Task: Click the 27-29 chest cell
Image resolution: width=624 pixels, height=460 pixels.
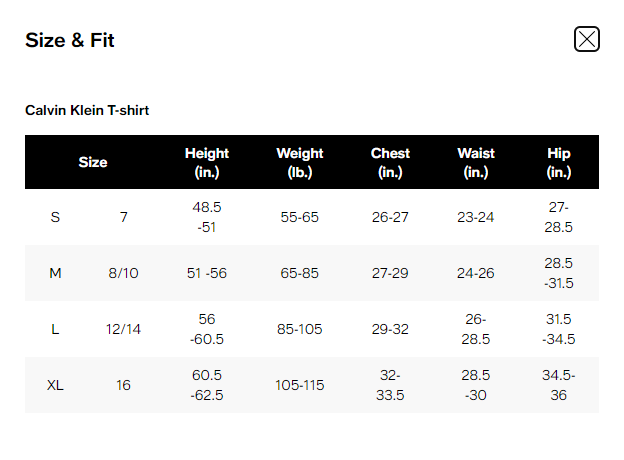Action: pos(390,273)
